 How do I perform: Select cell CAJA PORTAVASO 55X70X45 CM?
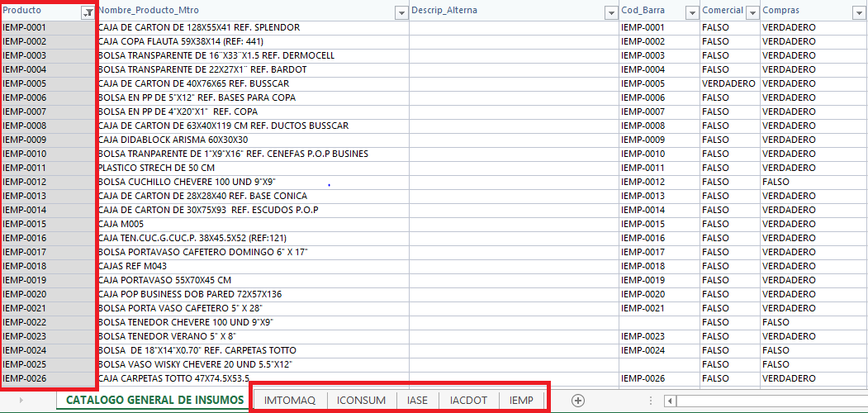click(x=253, y=280)
